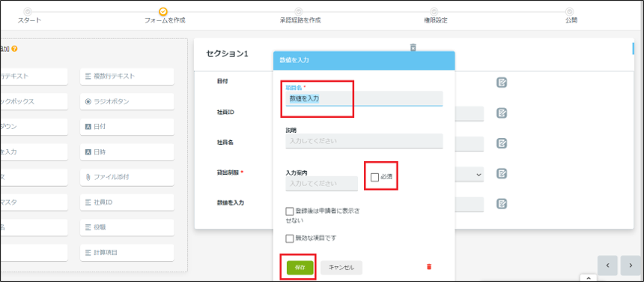The height and width of the screenshot is (282, 644).
Task: Open the edit icon beside 貸出制服 dropdown
Action: (x=502, y=173)
